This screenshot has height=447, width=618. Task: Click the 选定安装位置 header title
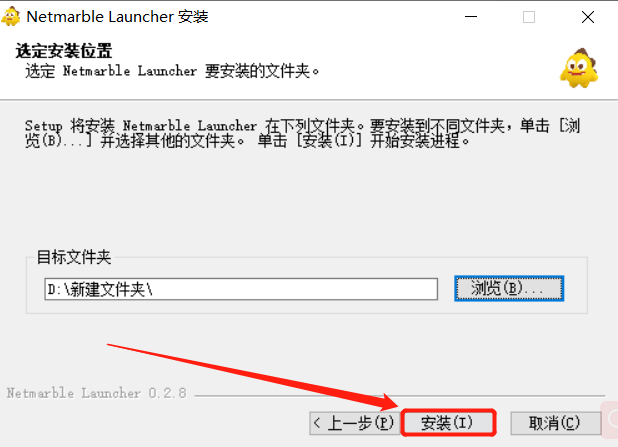click(64, 51)
